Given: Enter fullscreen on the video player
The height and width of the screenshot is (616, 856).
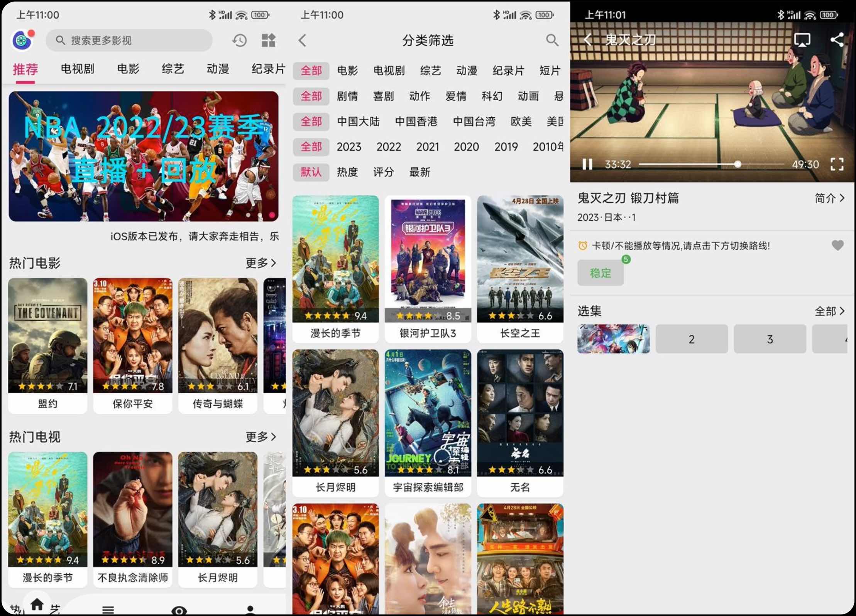Looking at the screenshot, I should (x=837, y=164).
